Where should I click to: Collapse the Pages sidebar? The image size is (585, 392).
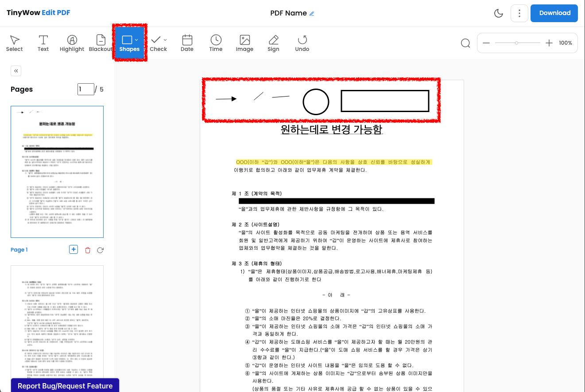(x=15, y=70)
